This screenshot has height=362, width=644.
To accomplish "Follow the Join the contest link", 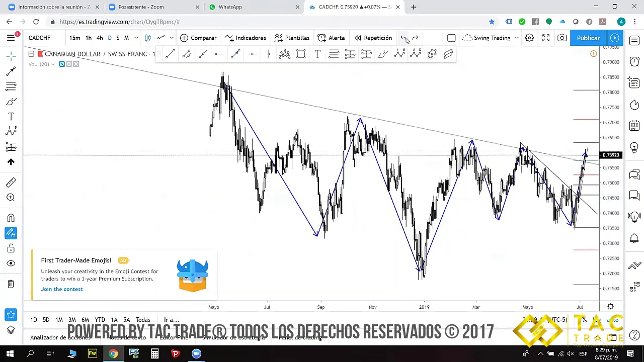I will click(62, 289).
